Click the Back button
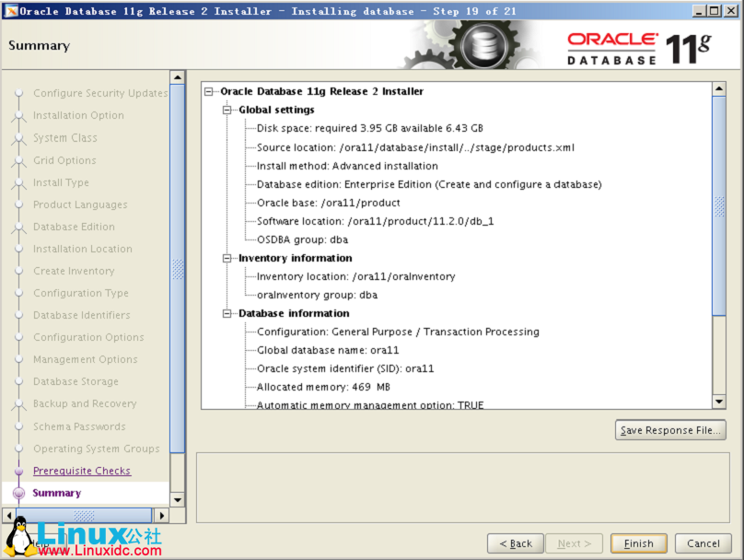Viewport: 744px width, 560px height. (515, 542)
